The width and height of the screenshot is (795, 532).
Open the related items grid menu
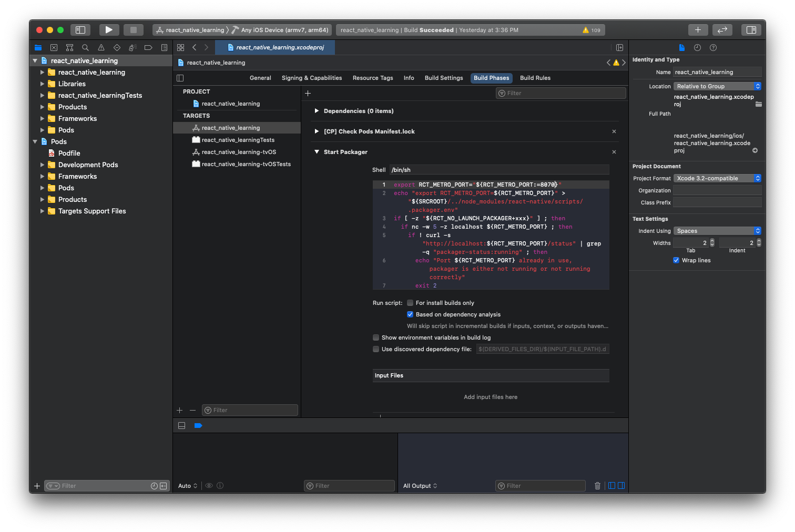(180, 47)
